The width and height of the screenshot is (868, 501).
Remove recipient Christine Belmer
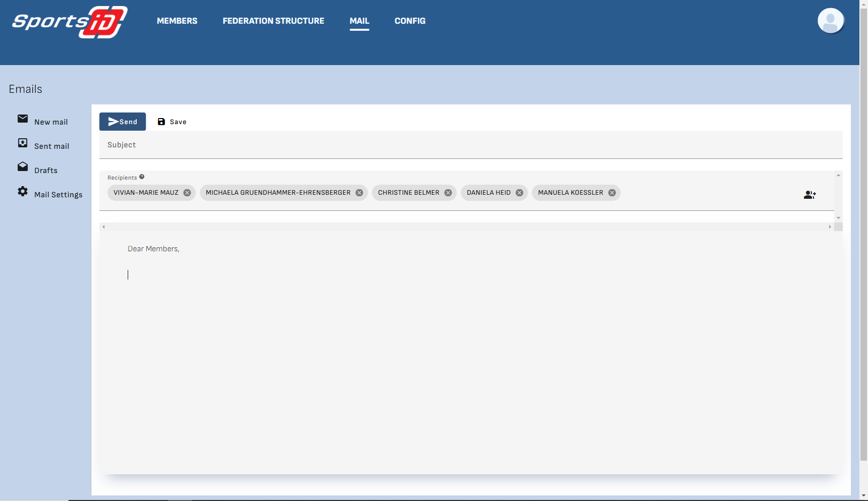click(448, 193)
